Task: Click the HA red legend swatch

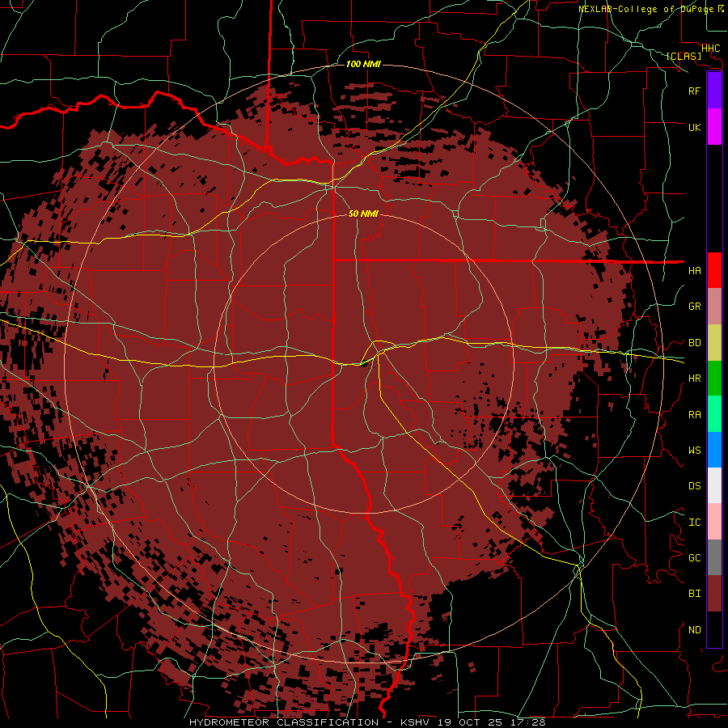Action: [714, 270]
